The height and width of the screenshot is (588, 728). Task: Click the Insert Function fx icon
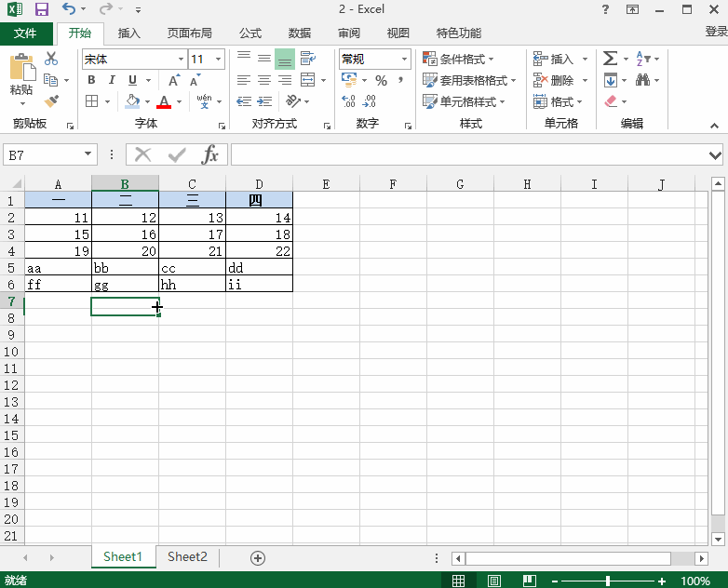209,154
